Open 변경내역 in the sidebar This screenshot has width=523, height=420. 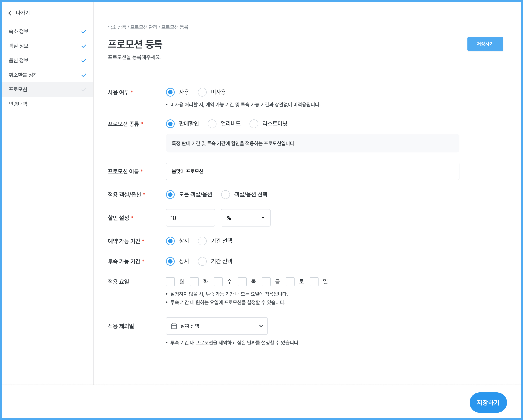coord(18,104)
